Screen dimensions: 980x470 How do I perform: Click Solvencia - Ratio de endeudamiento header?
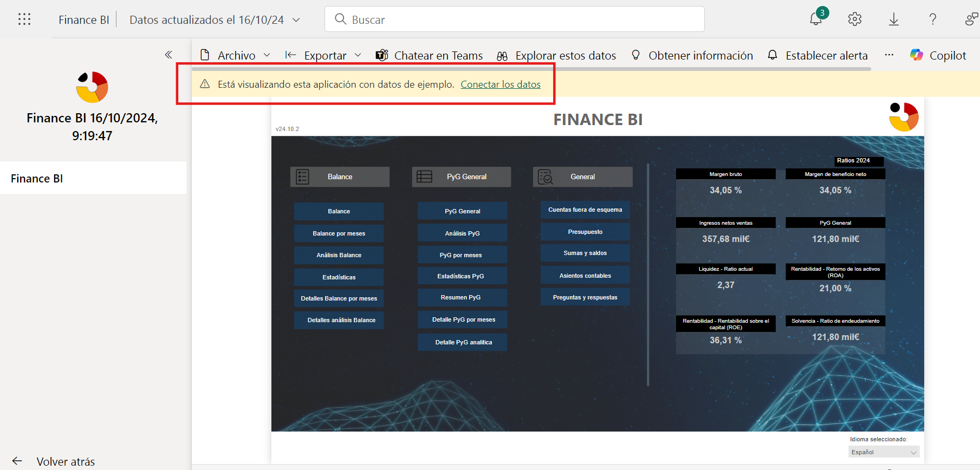tap(835, 321)
